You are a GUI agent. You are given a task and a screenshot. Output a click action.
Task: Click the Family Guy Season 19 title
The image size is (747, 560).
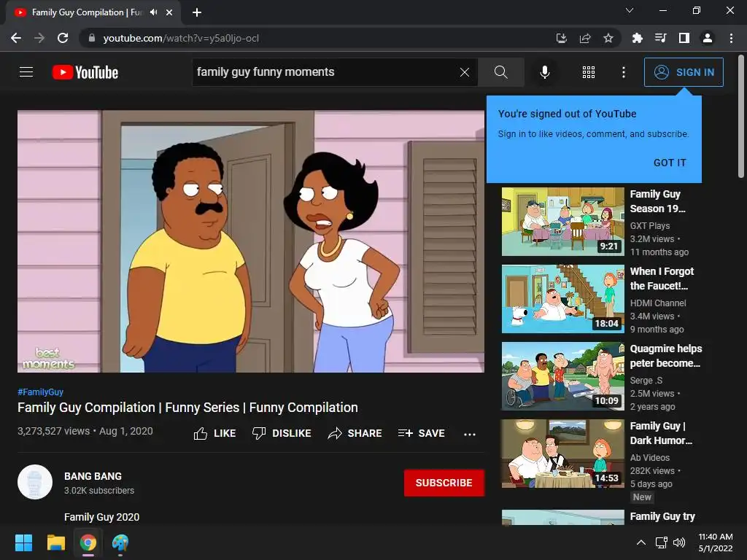657,201
